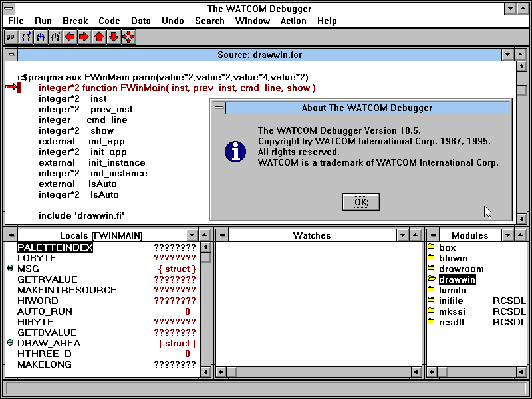Click the go! run toolbar button
This screenshot has width=532, height=399.
point(11,37)
